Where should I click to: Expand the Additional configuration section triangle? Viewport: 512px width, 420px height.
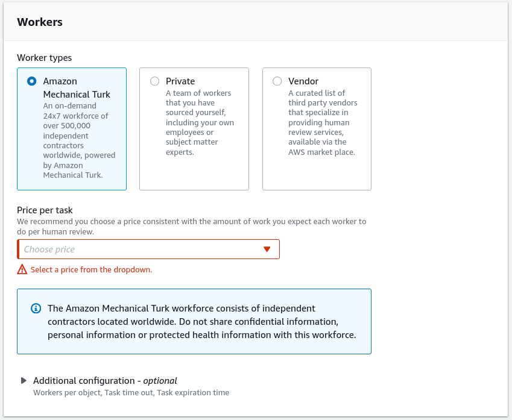tap(24, 380)
